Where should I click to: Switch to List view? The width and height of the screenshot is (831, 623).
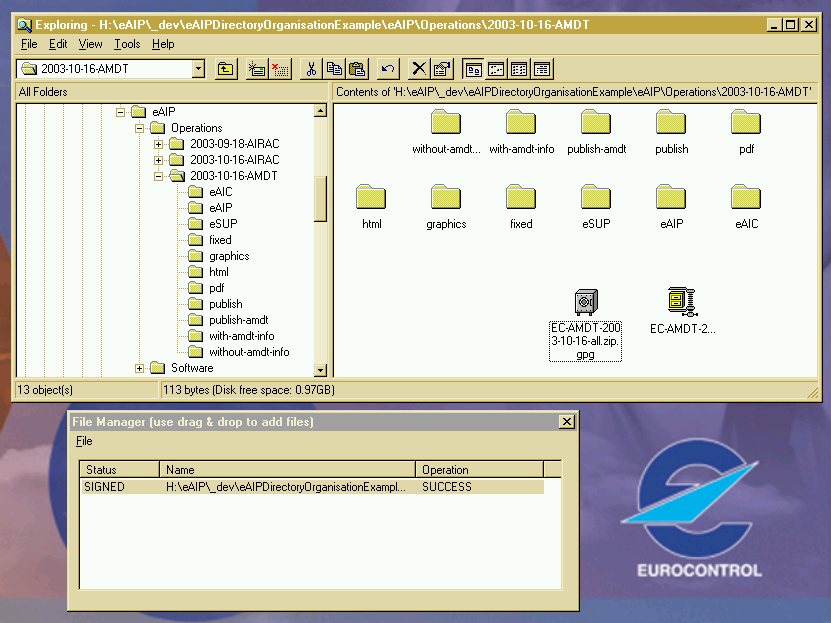coord(519,69)
